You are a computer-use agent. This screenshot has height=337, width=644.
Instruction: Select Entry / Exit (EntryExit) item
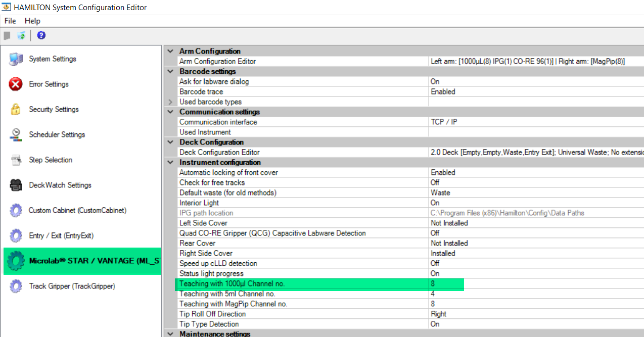(x=61, y=236)
